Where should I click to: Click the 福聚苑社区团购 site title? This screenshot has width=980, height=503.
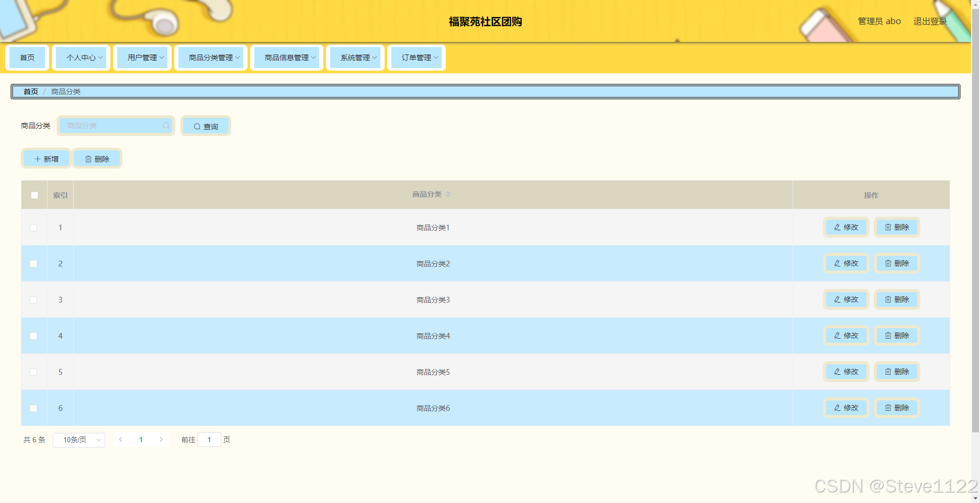486,21
